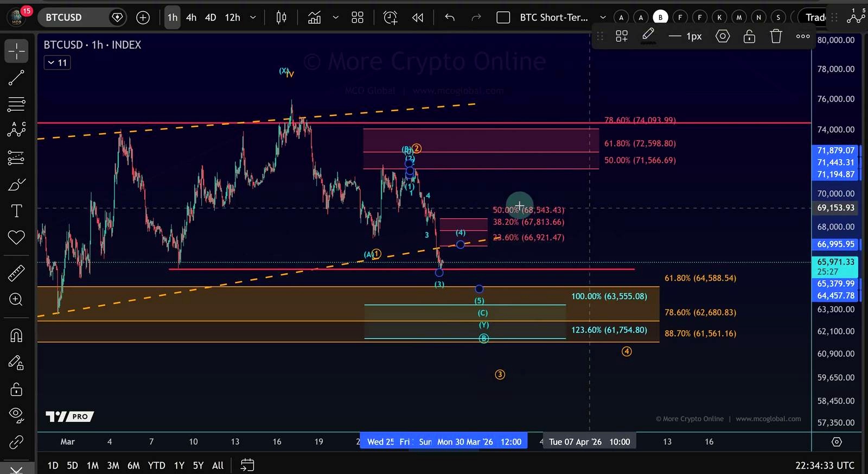The height and width of the screenshot is (474, 868).
Task: Redo the last action
Action: click(x=476, y=17)
